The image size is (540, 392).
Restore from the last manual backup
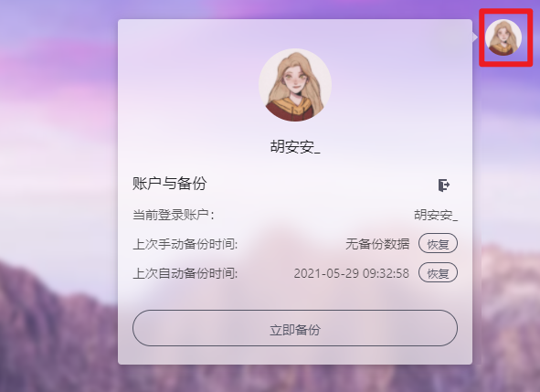pyautogui.click(x=438, y=244)
